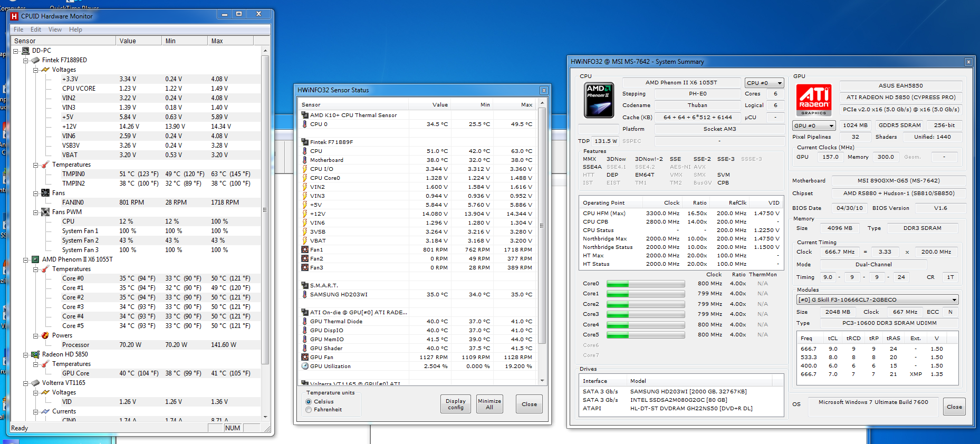Viewport: 980px width, 444px height.
Task: Click the GPU Fan row in Sensor Status
Action: click(418, 357)
